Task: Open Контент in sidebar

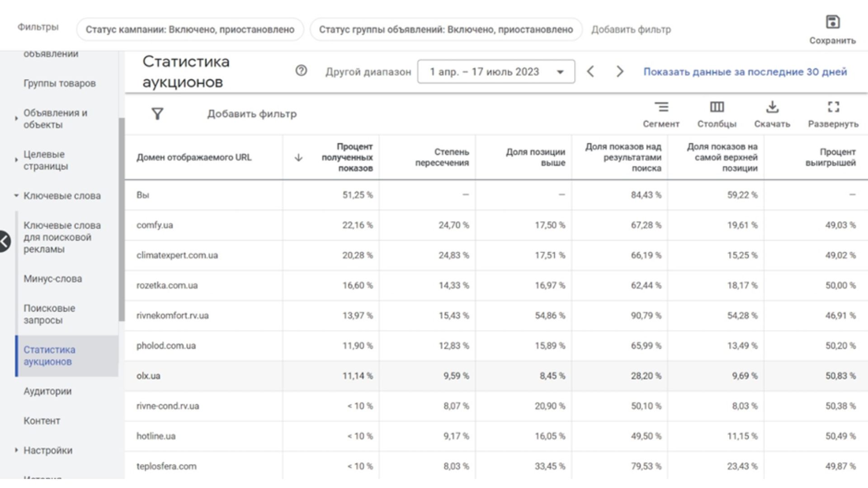Action: 42,421
